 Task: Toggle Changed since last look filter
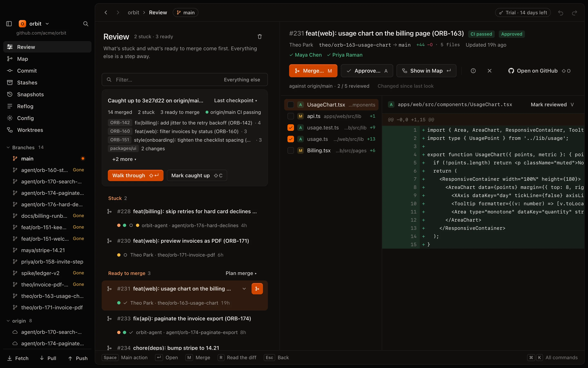[x=405, y=86]
